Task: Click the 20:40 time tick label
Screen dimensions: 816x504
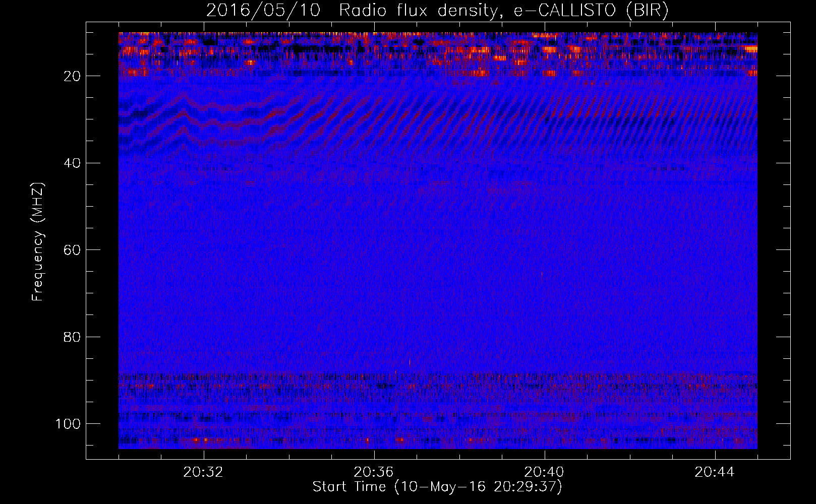Action: [544, 472]
